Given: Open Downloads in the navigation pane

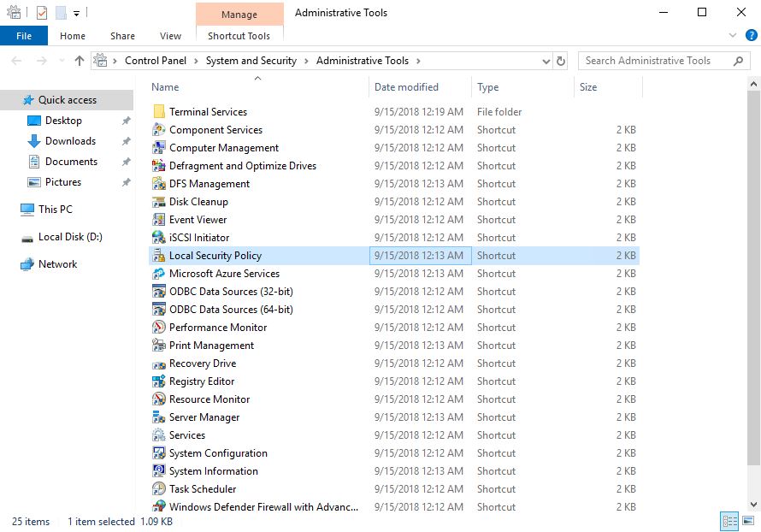Looking at the screenshot, I should [70, 141].
